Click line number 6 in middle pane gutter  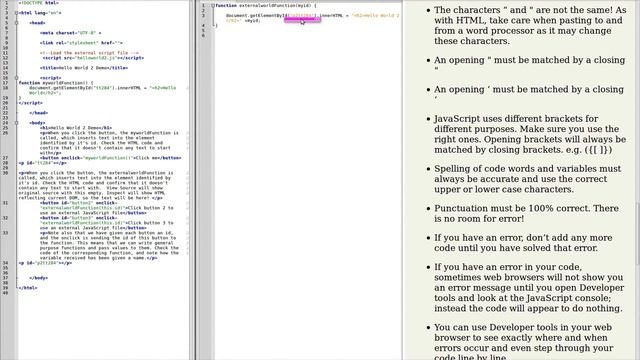coord(203,36)
